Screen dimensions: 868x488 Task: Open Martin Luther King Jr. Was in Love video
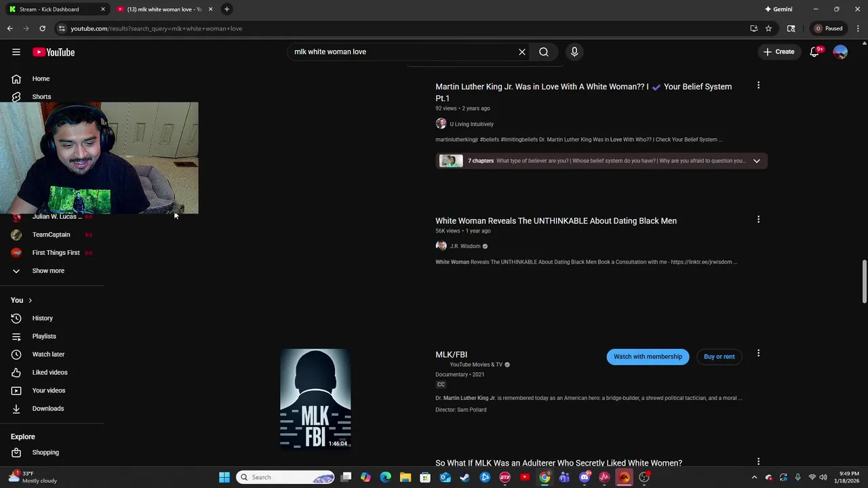coord(583,92)
